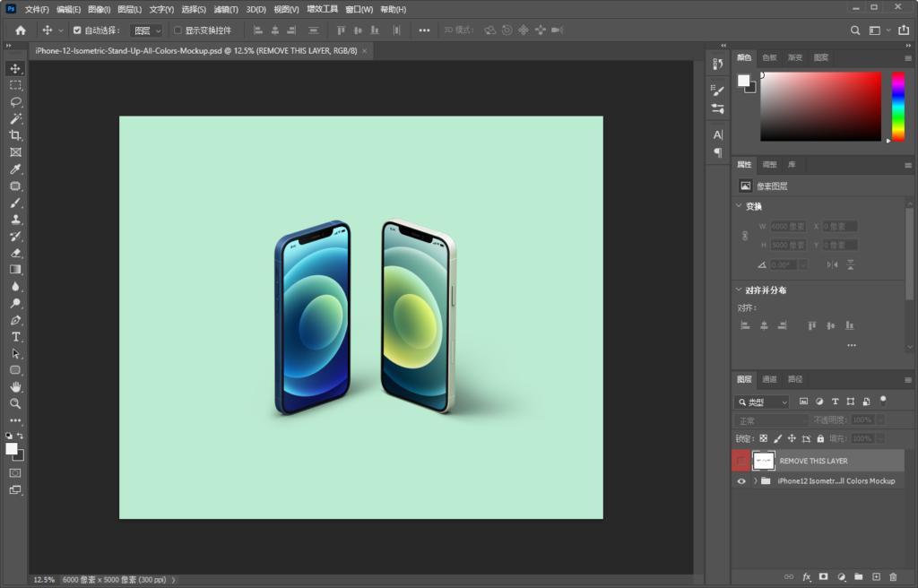
Task: Toggle the 显示变换控件 checkbox
Action: [x=178, y=30]
